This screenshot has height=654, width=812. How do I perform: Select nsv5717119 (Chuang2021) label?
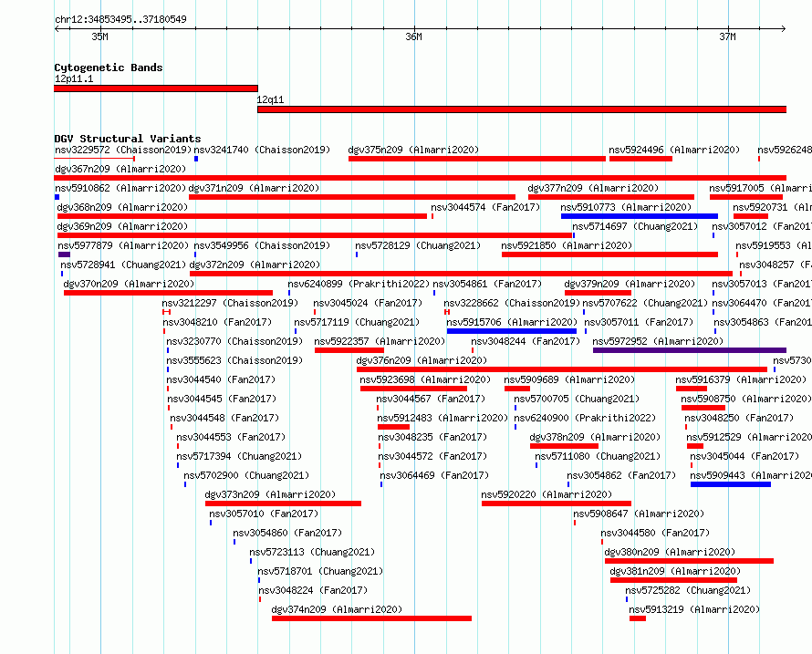[357, 322]
